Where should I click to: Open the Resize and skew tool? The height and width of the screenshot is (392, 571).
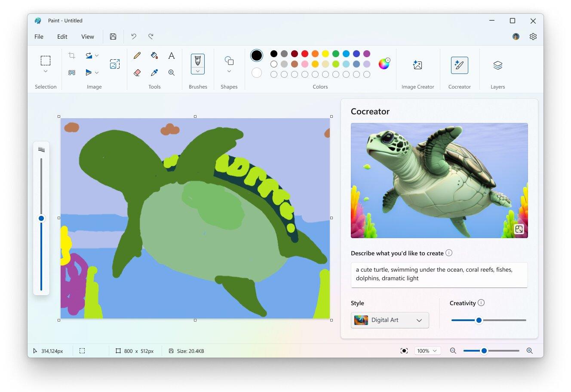click(115, 64)
